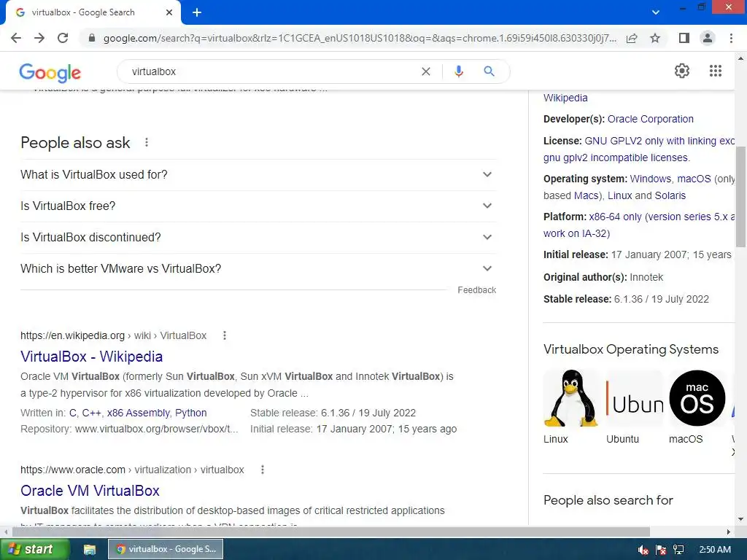Open the Windows operating system link

point(650,179)
